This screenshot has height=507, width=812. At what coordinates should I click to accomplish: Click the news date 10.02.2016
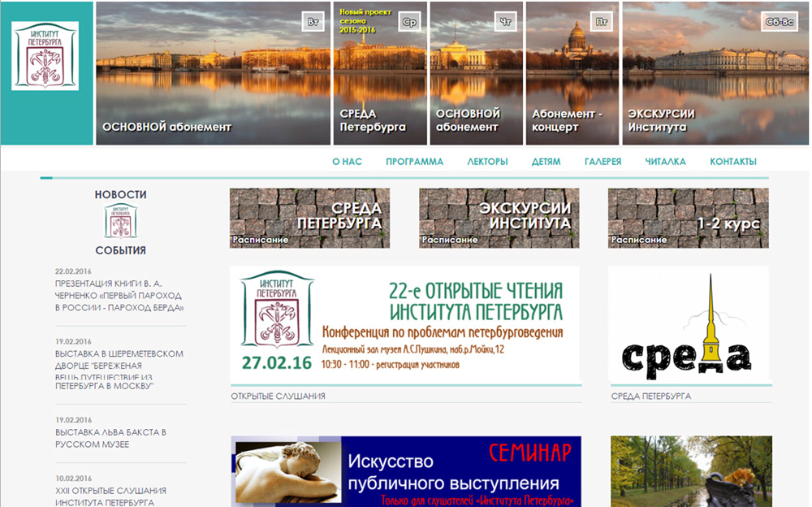point(73,479)
